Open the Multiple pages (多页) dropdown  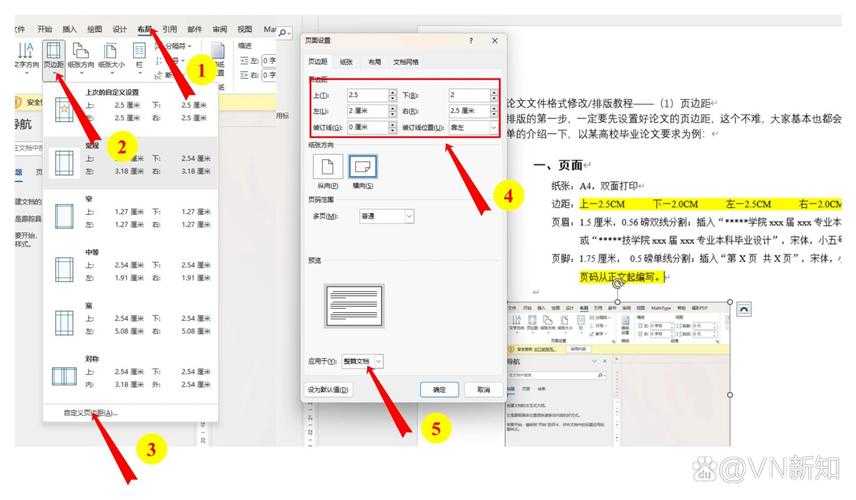(x=386, y=216)
